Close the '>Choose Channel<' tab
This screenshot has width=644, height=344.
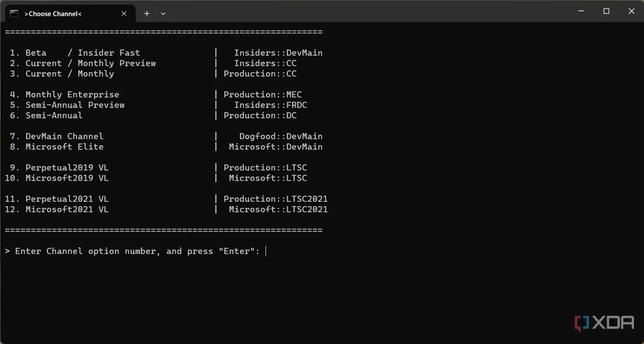click(124, 13)
